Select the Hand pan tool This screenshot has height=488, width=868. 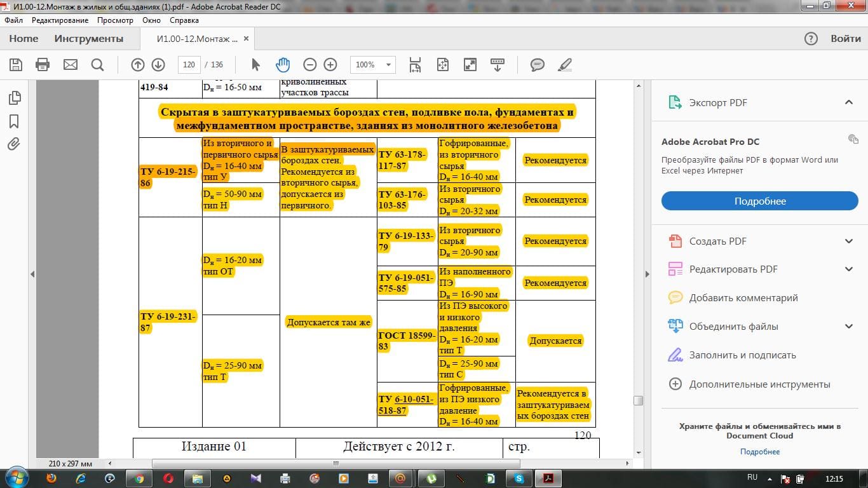click(282, 65)
